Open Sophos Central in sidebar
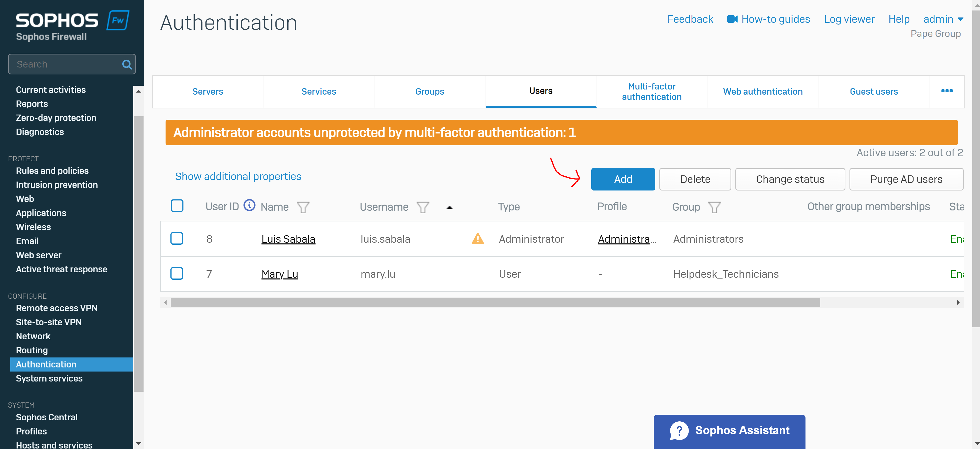Image resolution: width=980 pixels, height=449 pixels. pos(46,417)
